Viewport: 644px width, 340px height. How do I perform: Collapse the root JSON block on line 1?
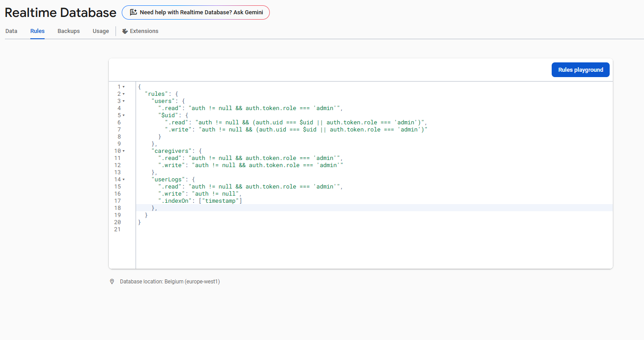123,86
